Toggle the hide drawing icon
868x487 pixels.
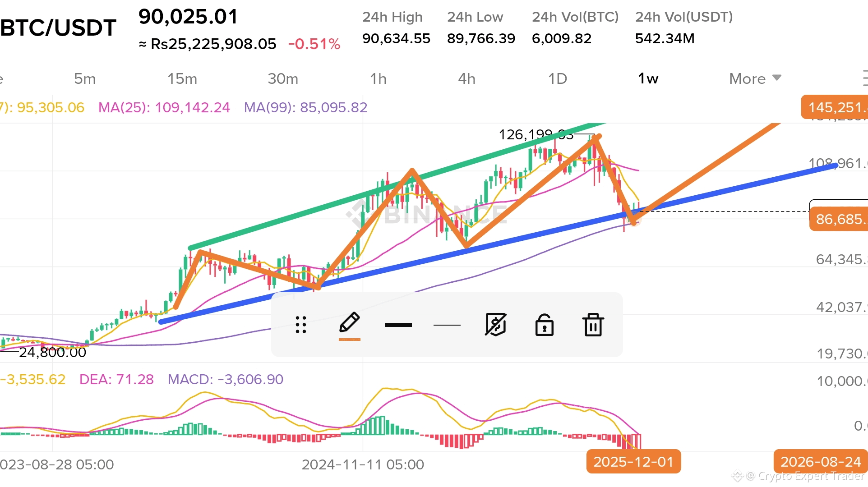495,325
